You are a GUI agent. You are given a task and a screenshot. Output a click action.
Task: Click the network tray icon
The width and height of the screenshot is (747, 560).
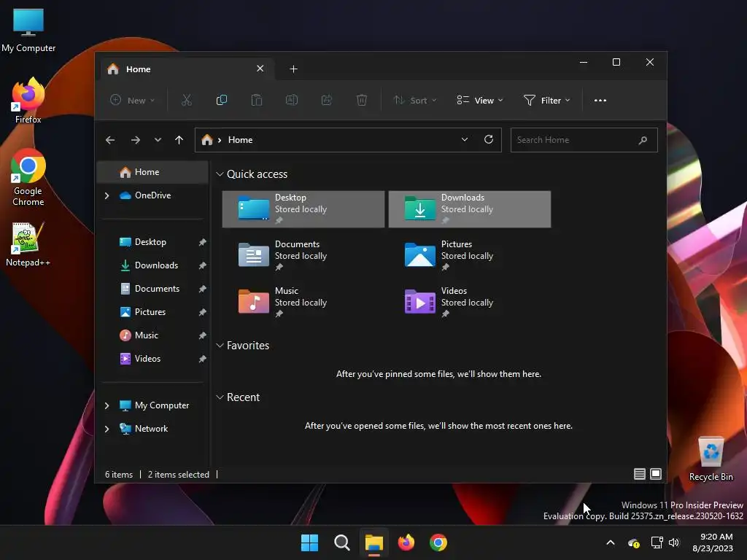coord(657,542)
